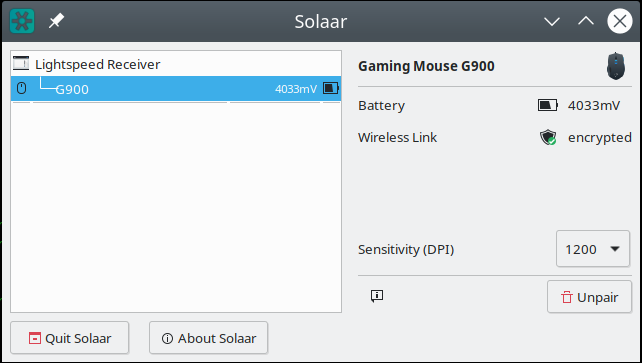642x363 pixels.
Task: Click the 1200 DPI dropdown arrow
Action: [x=615, y=249]
